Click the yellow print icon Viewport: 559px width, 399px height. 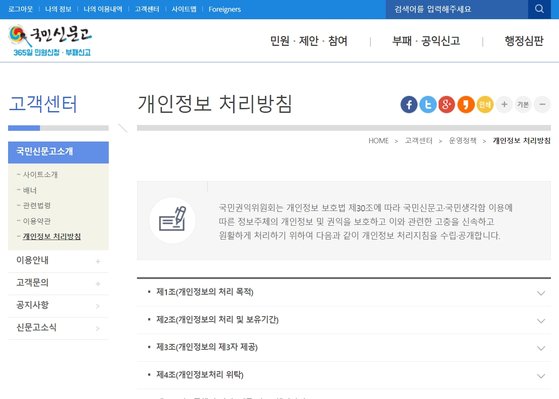click(485, 104)
